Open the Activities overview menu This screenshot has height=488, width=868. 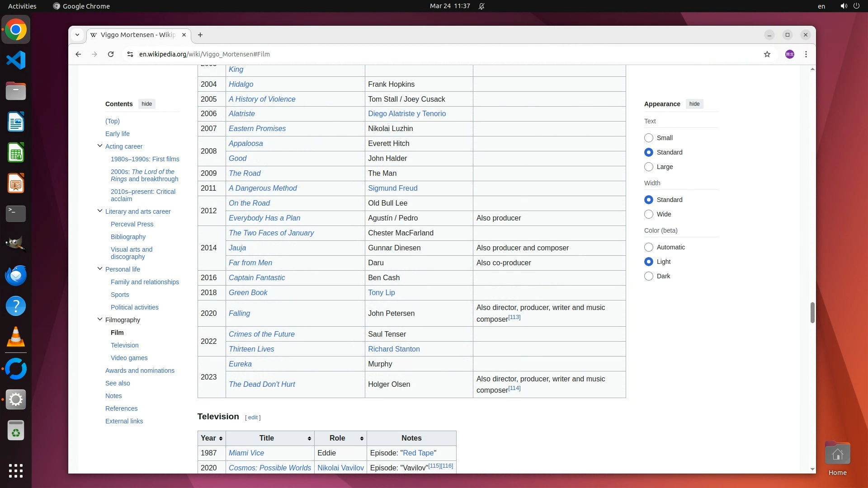pyautogui.click(x=22, y=6)
